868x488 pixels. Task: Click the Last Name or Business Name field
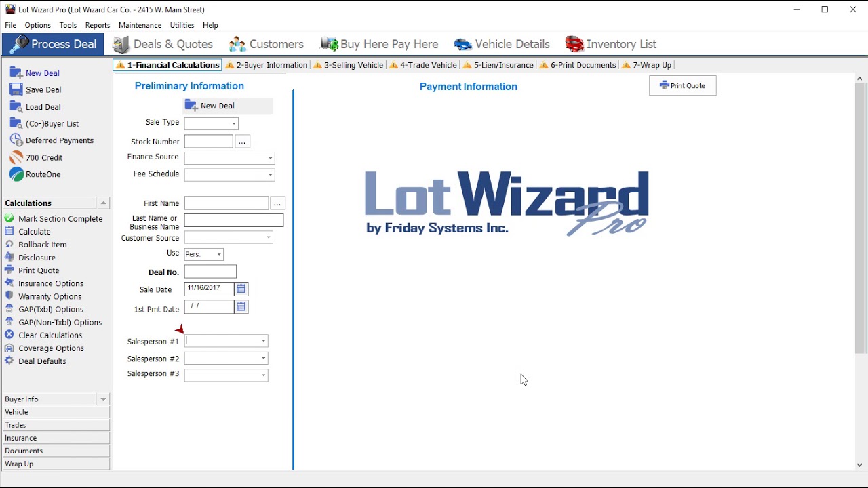(234, 220)
